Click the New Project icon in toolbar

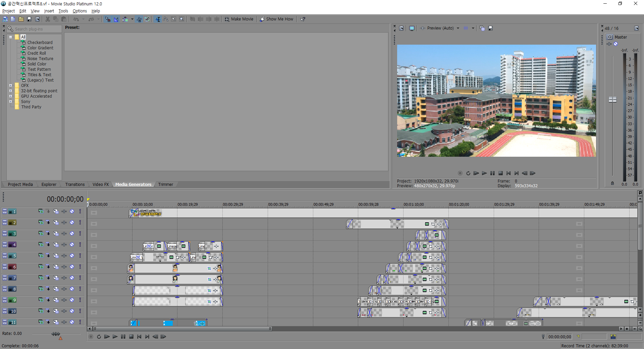[x=13, y=19]
